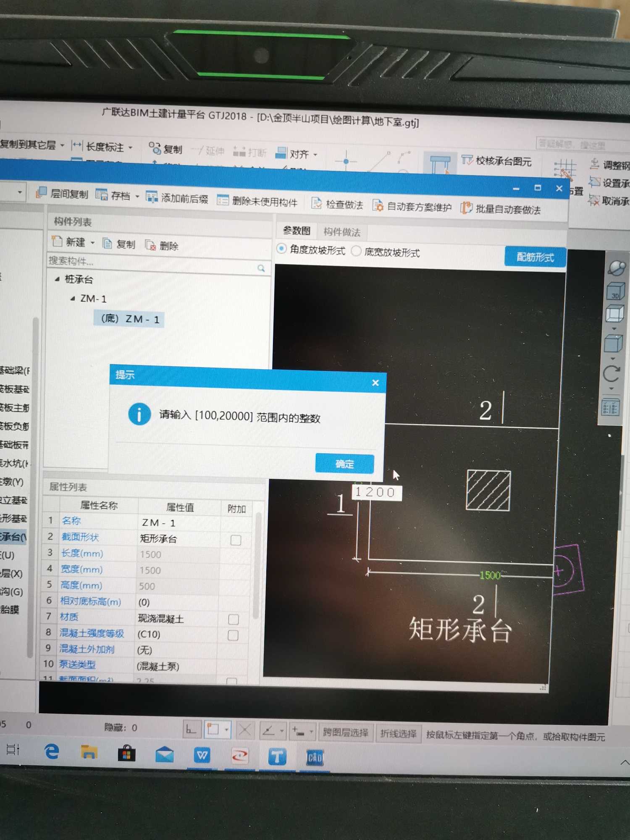Click 新建 new component icon

click(x=57, y=241)
